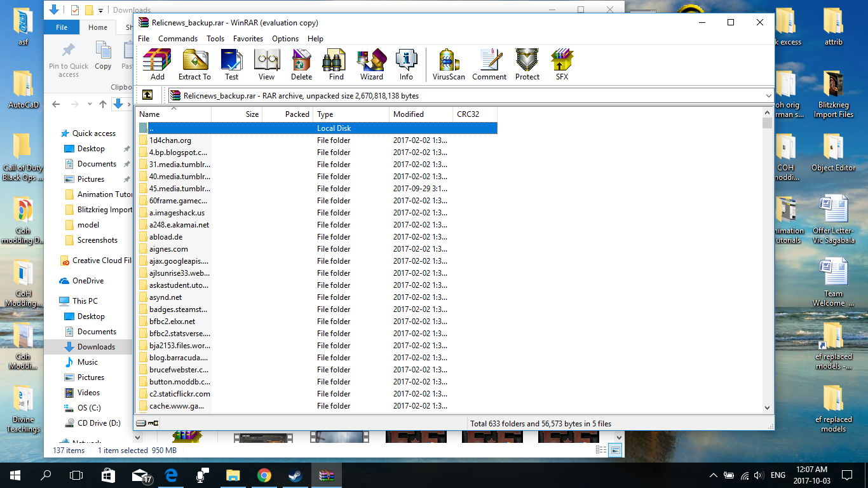
Task: Click the View toolbar icon in WinRAR
Action: [267, 65]
